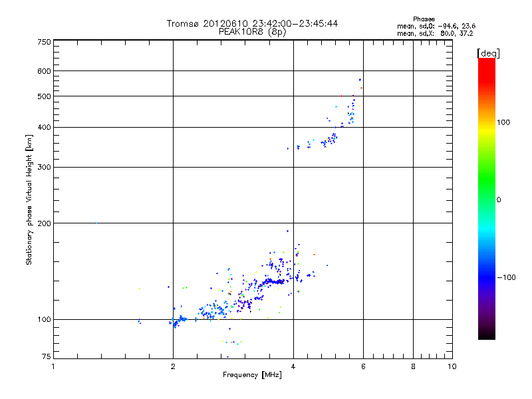Click the red data point on the 500 km line
Screen dimensions: 532x399
[341, 96]
